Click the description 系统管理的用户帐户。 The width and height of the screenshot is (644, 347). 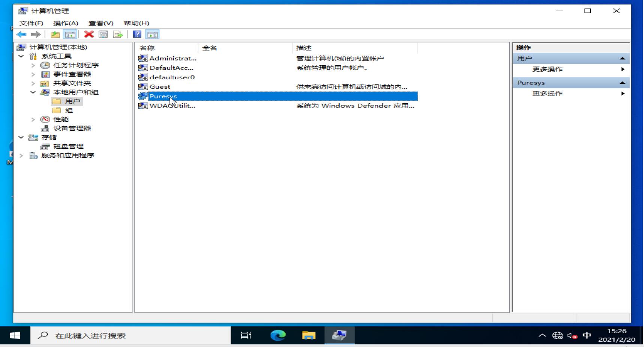click(332, 68)
